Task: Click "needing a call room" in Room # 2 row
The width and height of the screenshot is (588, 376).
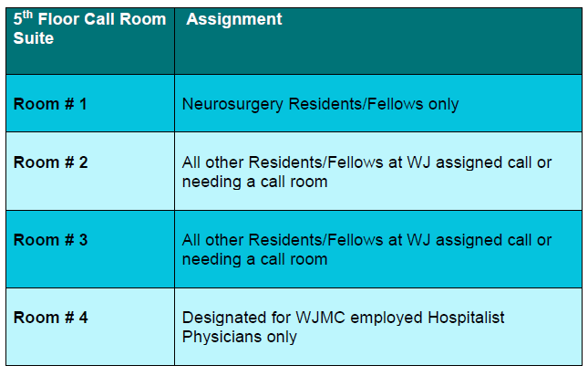Action: click(x=254, y=182)
